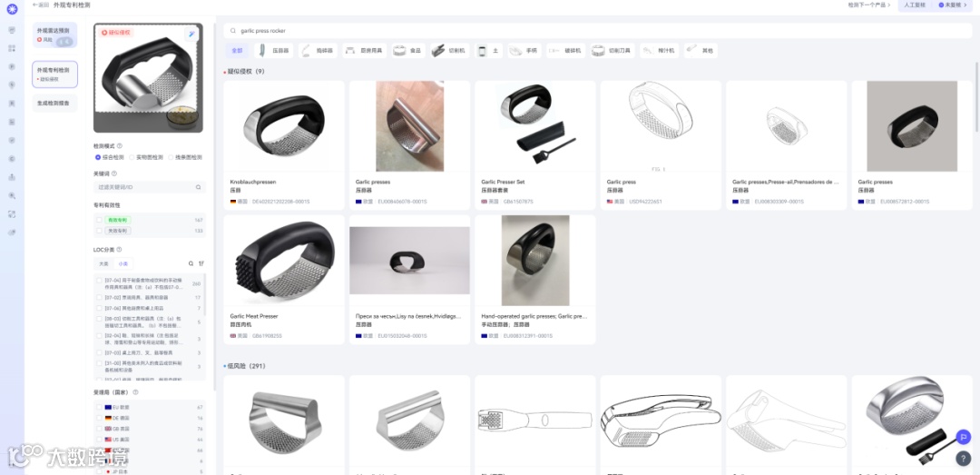980x475 pixels.
Task: Click the blue flag feedback button
Action: click(963, 437)
